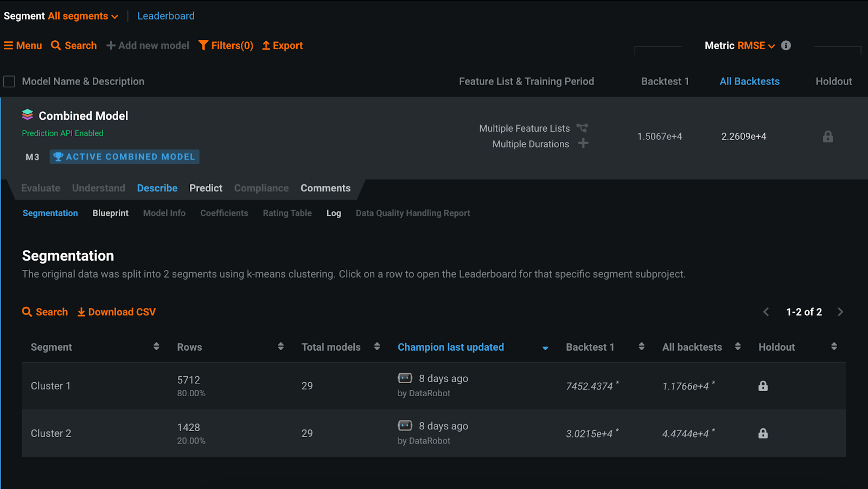Screen dimensions: 868x489
Task: Toggle Champion last updated sort arrow
Action: [545, 348]
